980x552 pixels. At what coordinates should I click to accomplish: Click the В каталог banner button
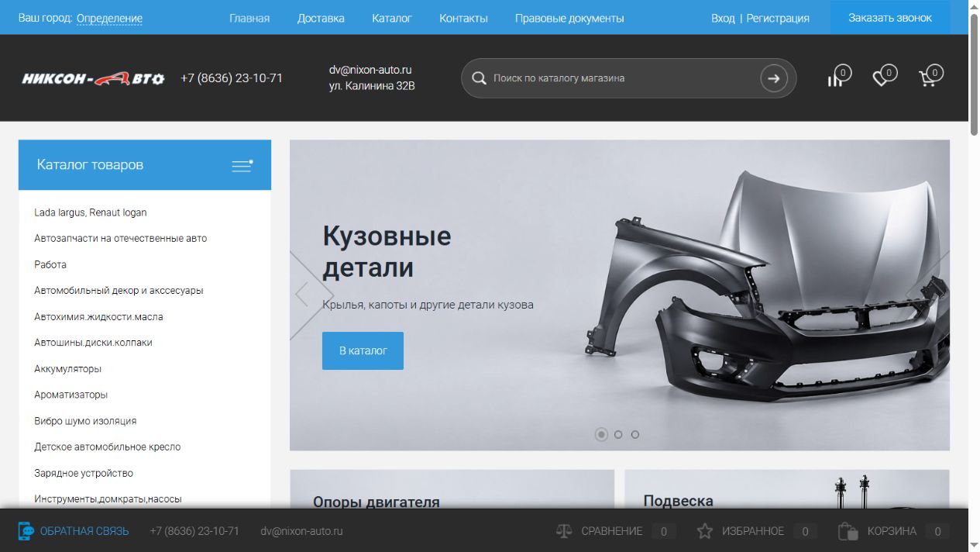pos(363,350)
